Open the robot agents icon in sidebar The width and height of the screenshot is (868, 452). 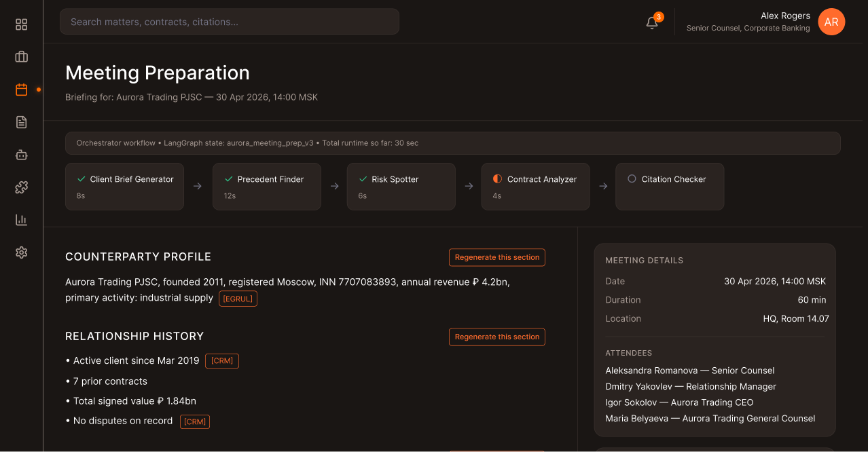[x=21, y=155]
